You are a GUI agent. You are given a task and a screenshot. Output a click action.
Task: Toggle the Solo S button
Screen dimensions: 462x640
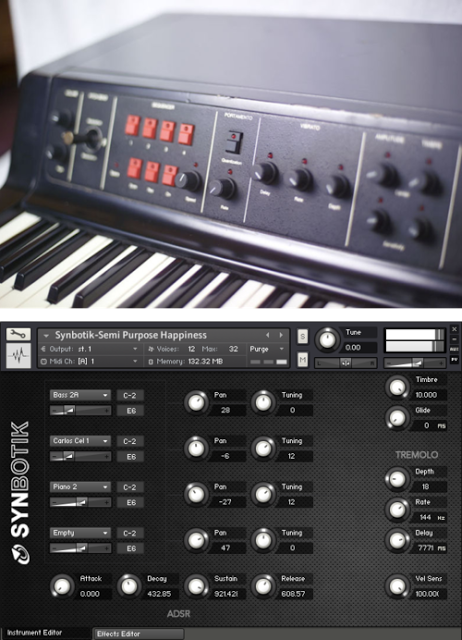pos(302,336)
